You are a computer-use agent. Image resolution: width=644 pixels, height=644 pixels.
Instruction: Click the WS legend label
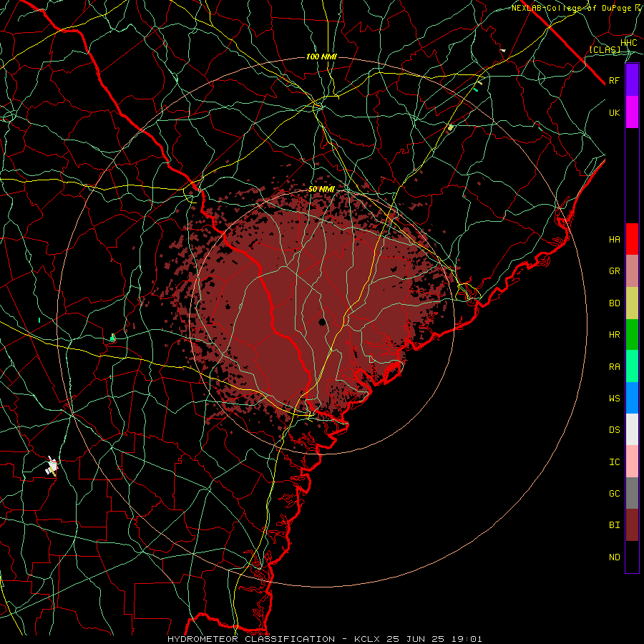614,399
